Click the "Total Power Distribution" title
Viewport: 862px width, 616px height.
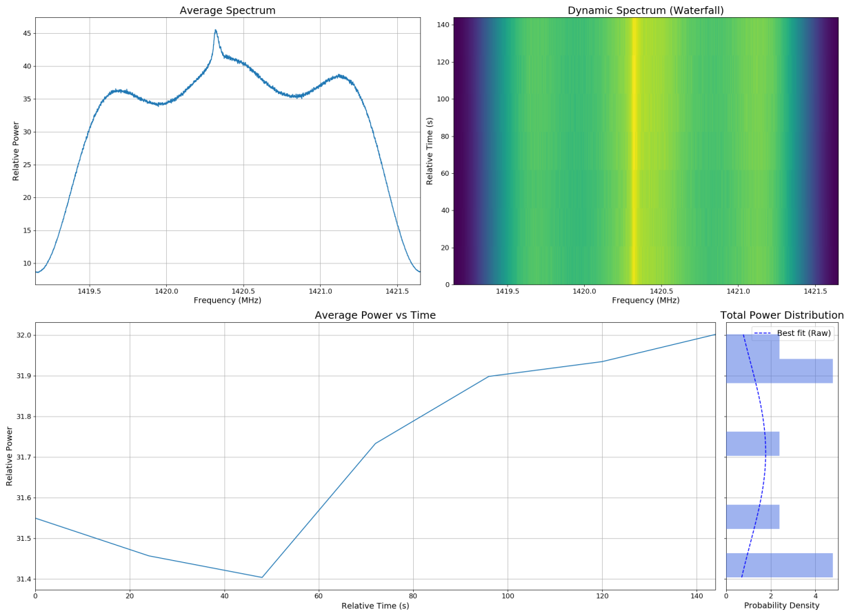tap(781, 315)
